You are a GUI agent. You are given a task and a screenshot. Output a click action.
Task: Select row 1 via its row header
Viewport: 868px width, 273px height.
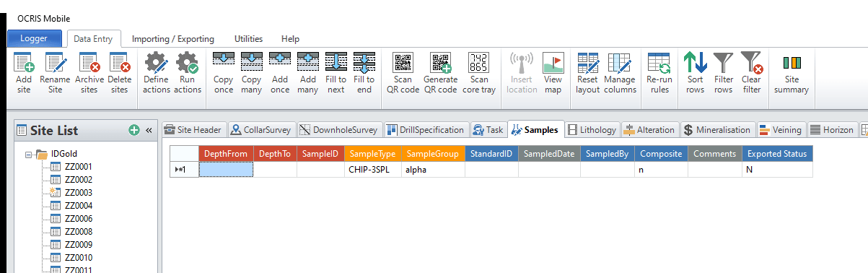tap(184, 169)
